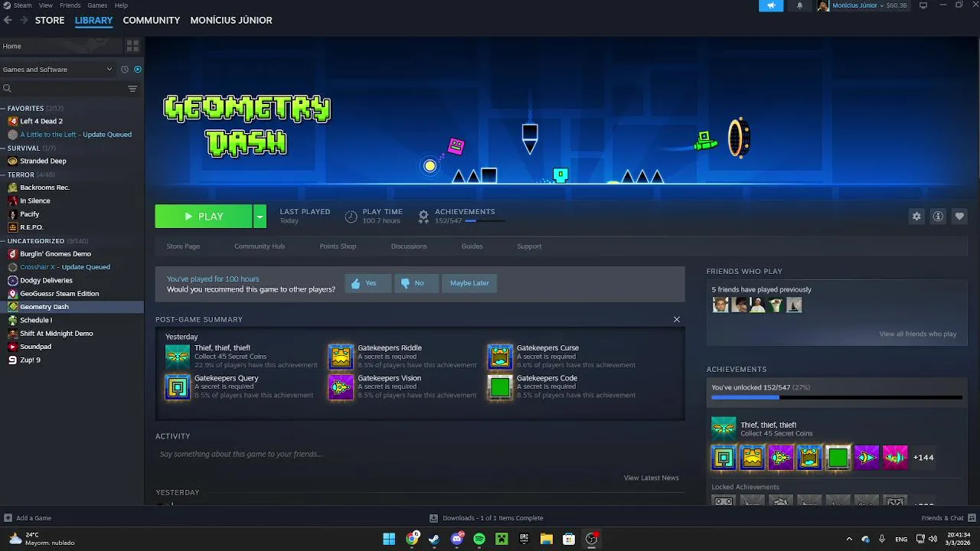The width and height of the screenshot is (980, 551).
Task: Dismiss the review prompt with Maybe Later
Action: click(x=469, y=283)
